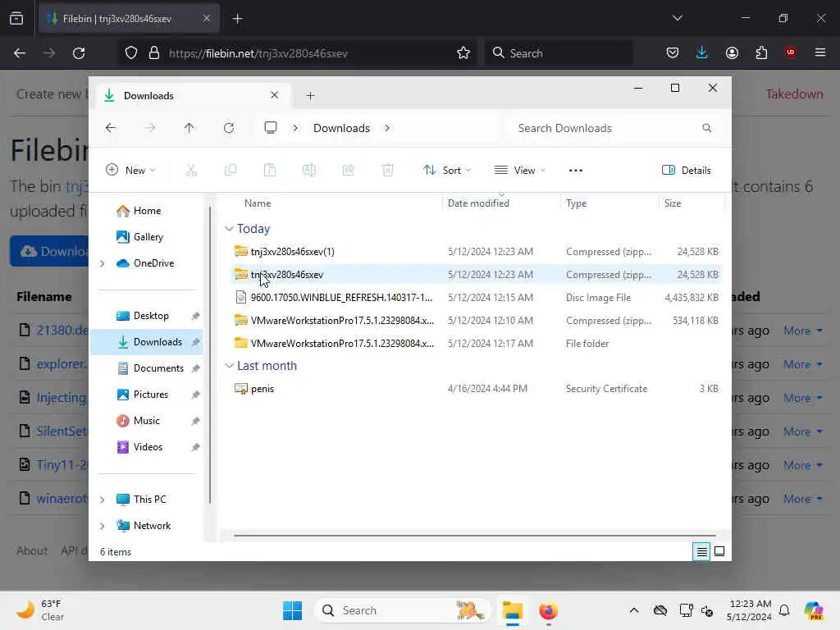Click the Paste icon in Explorer toolbar
Viewport: 840px width, 630px height.
pyautogui.click(x=270, y=171)
